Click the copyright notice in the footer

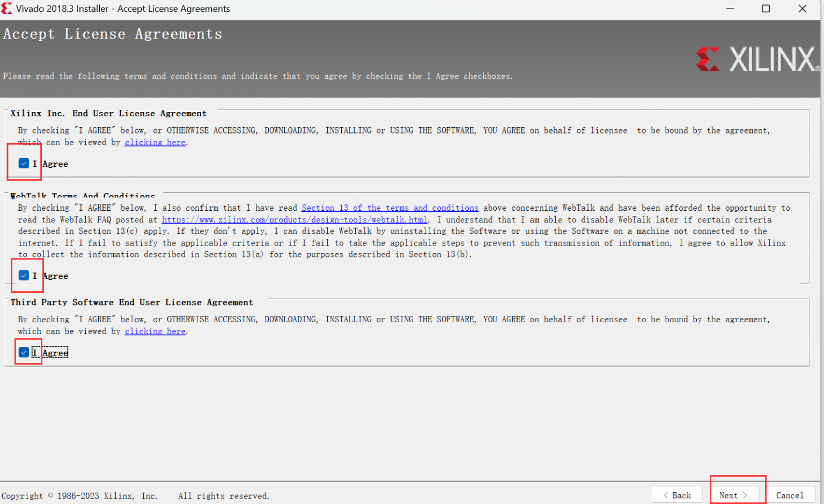click(135, 496)
